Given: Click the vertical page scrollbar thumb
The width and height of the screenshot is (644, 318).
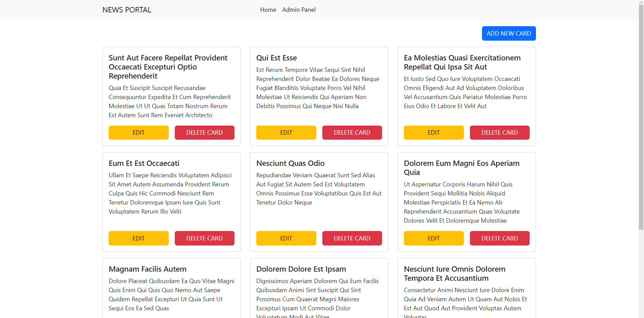Looking at the screenshot, I should click(641, 118).
